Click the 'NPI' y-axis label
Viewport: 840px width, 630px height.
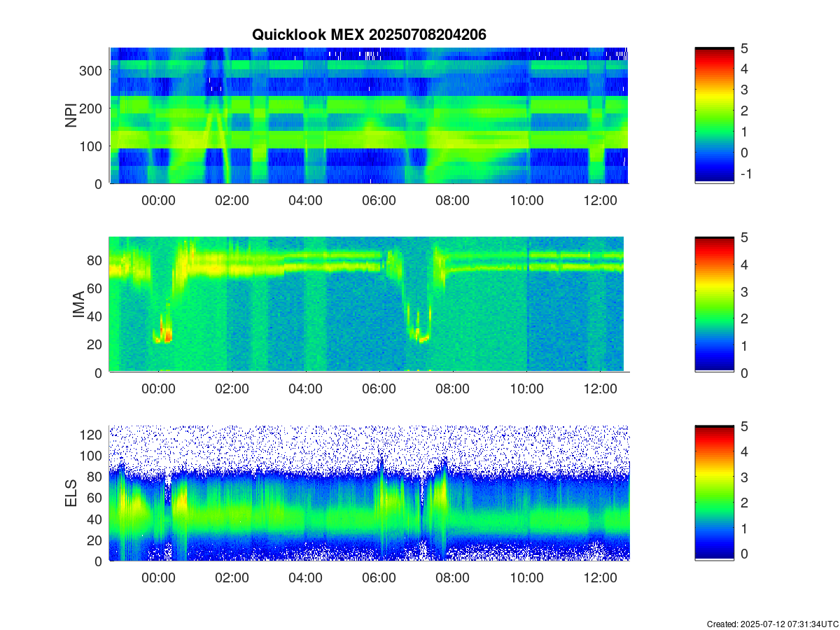pos(71,115)
